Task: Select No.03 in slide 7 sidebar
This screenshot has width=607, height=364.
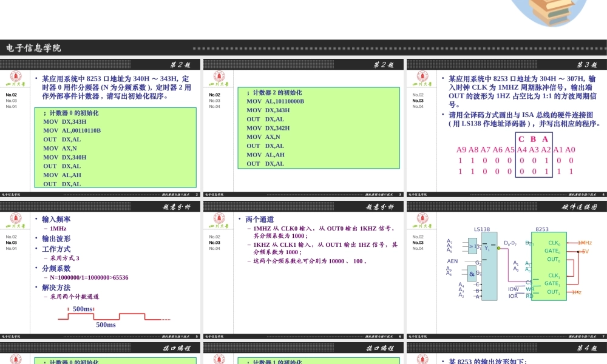Action: pyautogui.click(x=418, y=243)
